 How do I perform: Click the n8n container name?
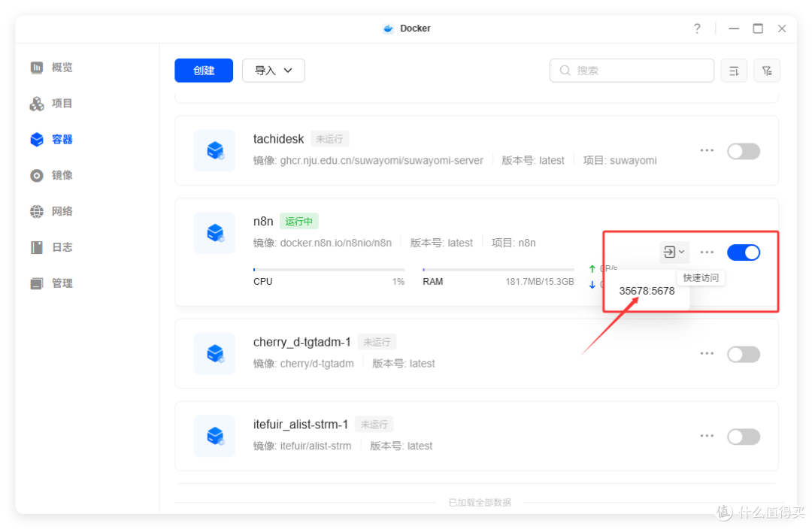click(263, 221)
